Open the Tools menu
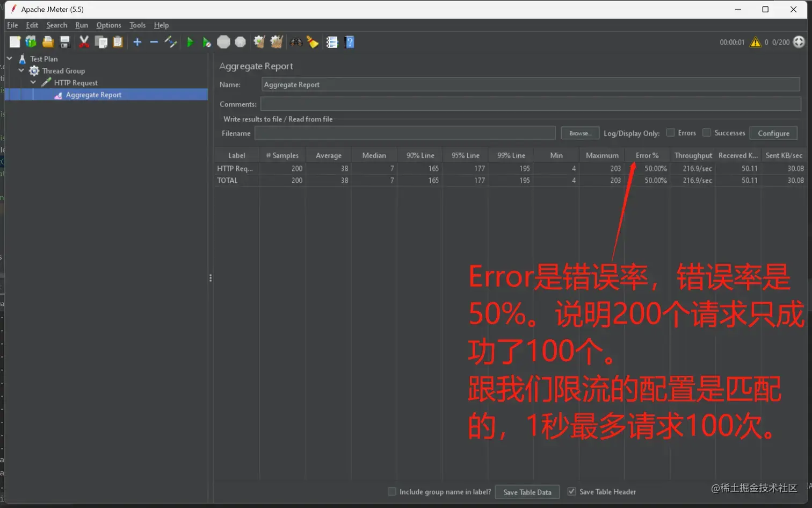812x508 pixels. [x=137, y=25]
